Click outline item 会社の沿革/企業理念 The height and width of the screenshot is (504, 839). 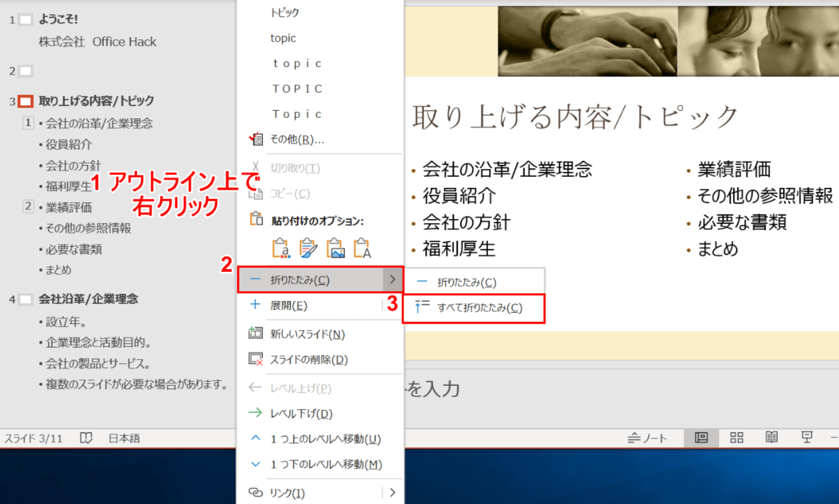99,123
